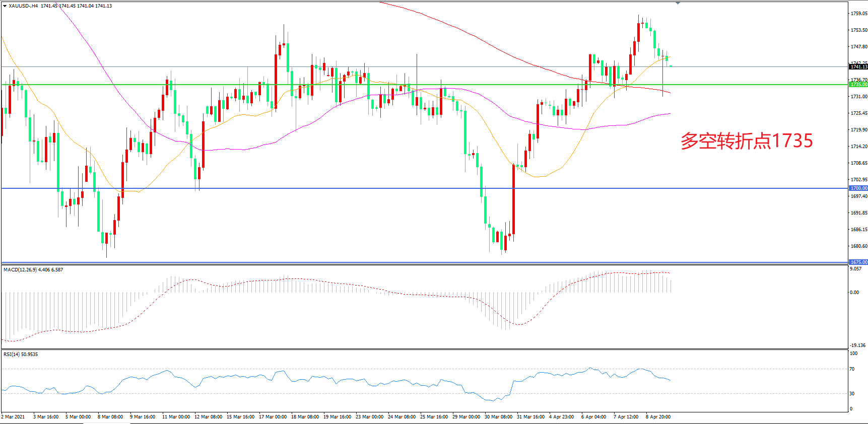Click the 2 Mar 2021 date label
Viewport: 868px width, 424px height.
(x=13, y=417)
